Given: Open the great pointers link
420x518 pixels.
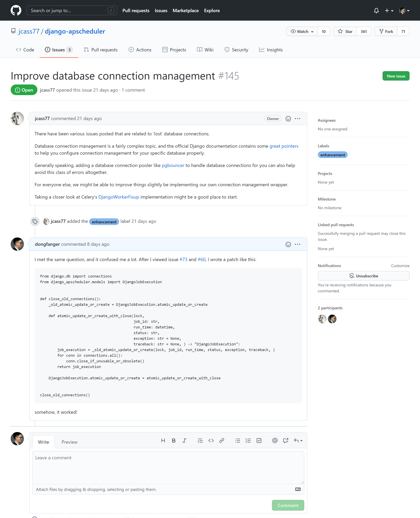Looking at the screenshot, I should pos(284,146).
